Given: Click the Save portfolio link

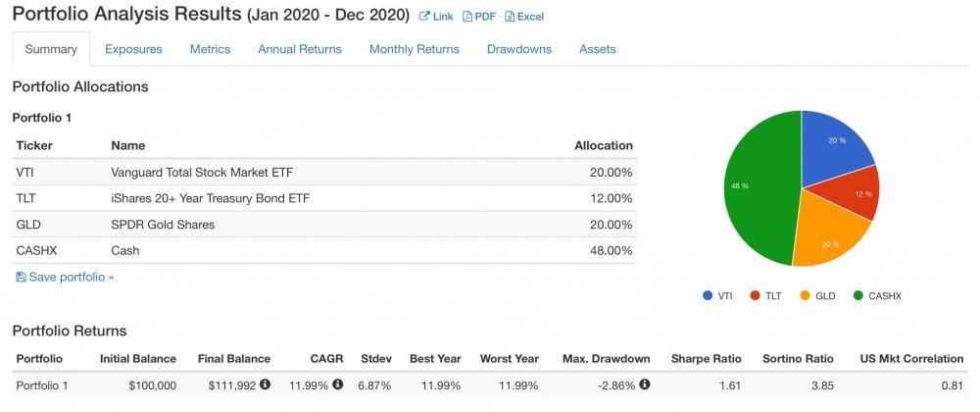Looking at the screenshot, I should pyautogui.click(x=71, y=278).
